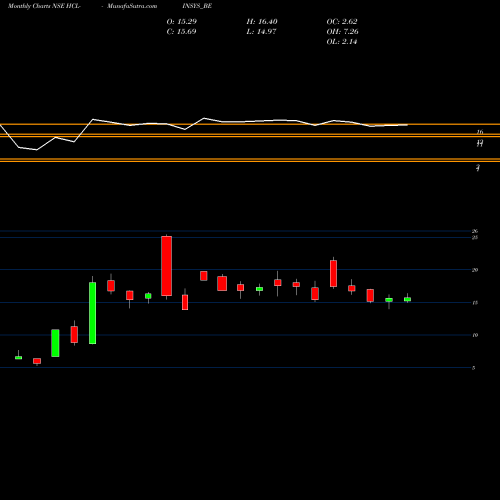Click the OH: 7.26 value

[x=343, y=31]
